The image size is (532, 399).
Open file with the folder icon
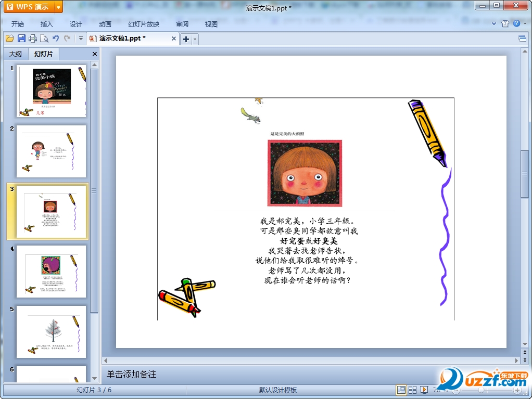point(10,38)
